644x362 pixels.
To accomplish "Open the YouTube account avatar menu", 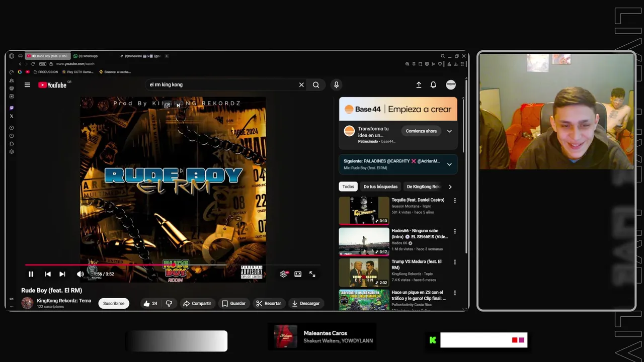I will coord(451,85).
